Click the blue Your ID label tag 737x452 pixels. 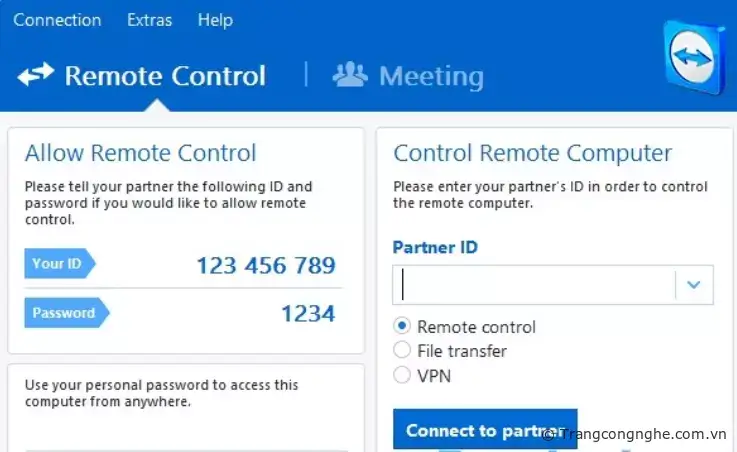(58, 264)
